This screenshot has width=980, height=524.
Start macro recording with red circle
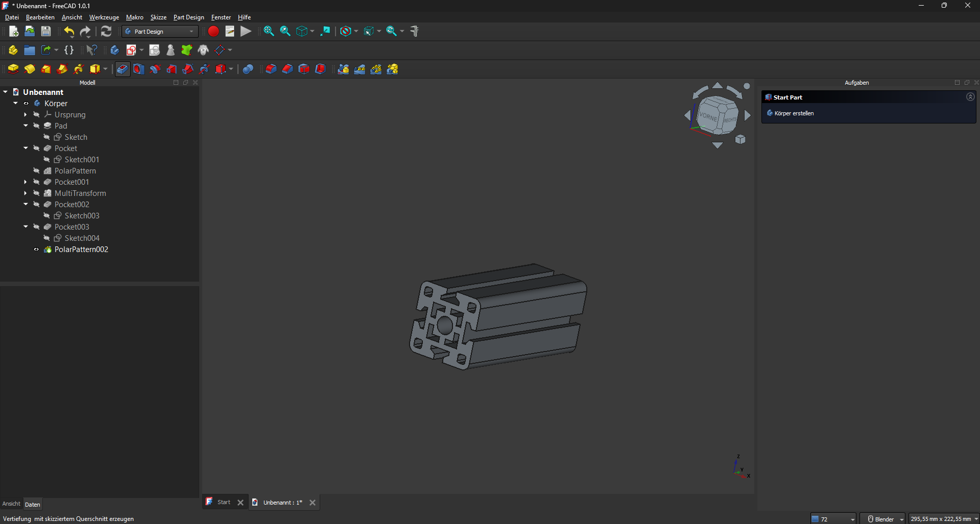coord(213,31)
